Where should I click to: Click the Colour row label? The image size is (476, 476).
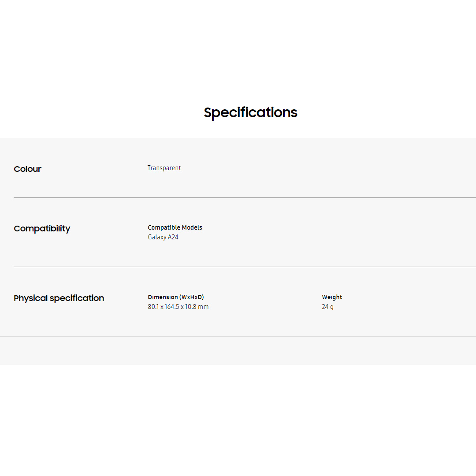coord(27,169)
